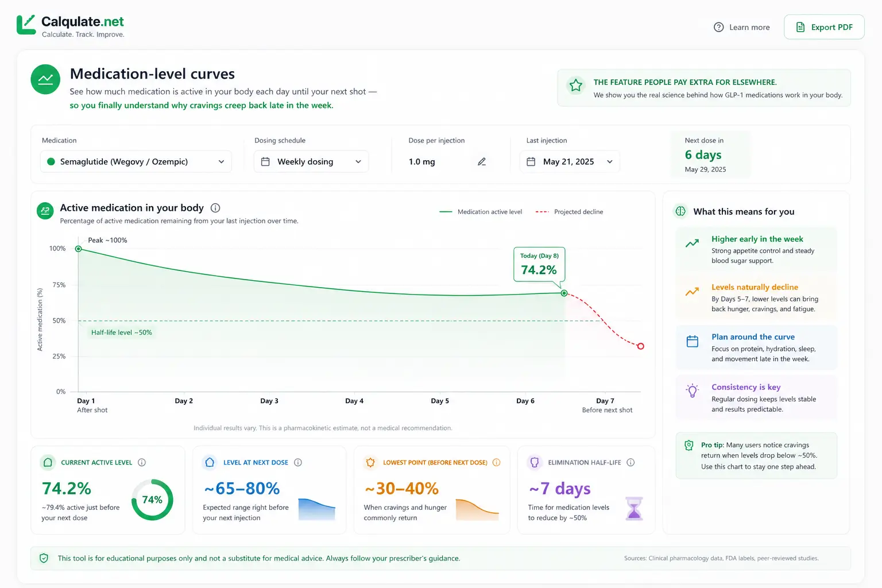
Task: Click the pencil edit icon beside 1.0 mg
Action: point(482,162)
